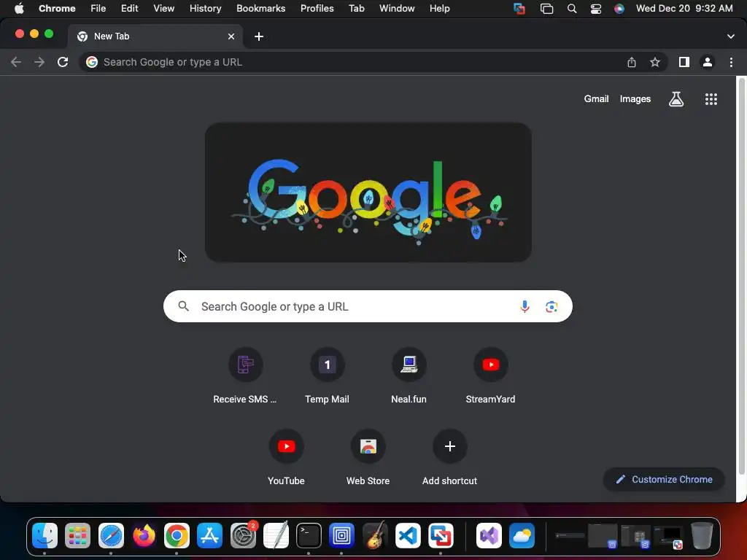Open the History menu

click(x=205, y=9)
